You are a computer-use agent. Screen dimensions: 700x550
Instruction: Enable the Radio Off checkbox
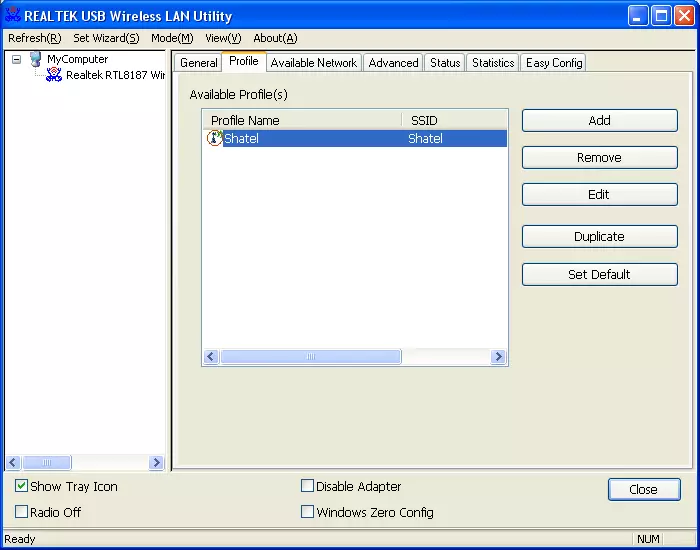[21, 512]
